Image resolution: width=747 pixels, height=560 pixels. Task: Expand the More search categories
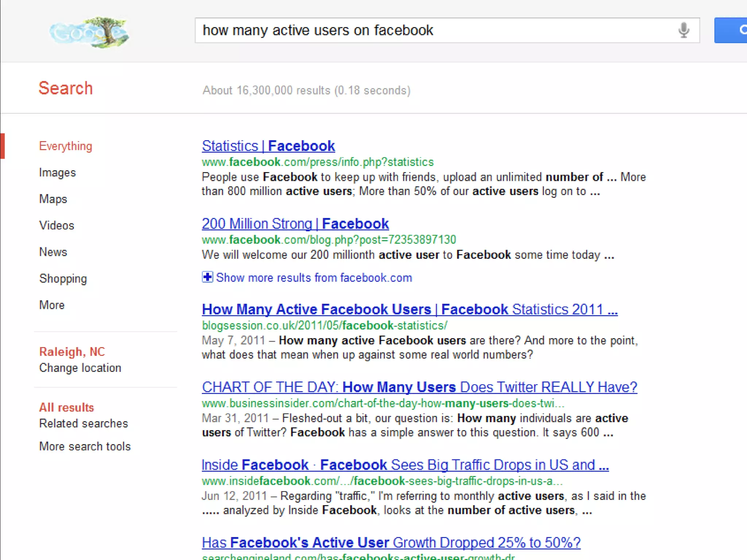[52, 305]
